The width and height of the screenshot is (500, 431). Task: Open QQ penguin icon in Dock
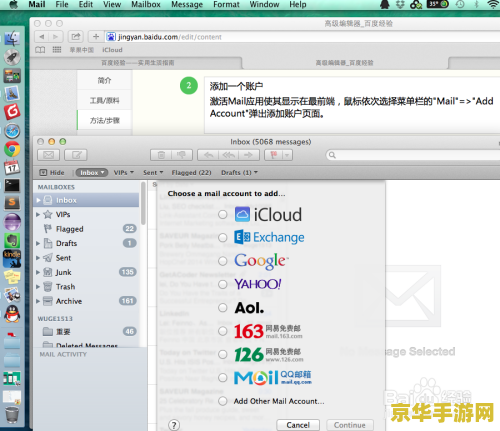click(12, 314)
